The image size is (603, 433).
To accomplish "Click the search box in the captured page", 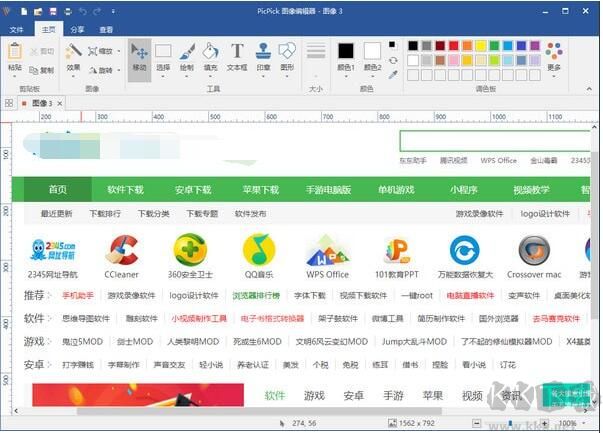I will coord(495,141).
